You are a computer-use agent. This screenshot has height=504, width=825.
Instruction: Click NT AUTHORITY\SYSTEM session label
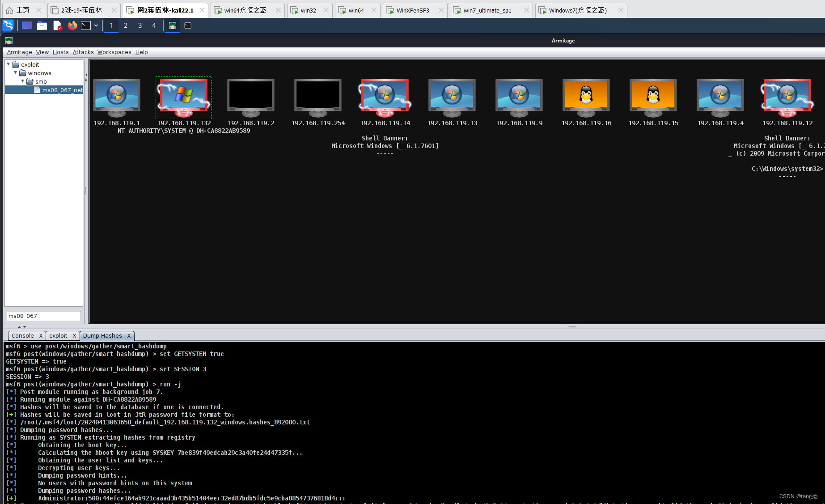pyautogui.click(x=184, y=131)
